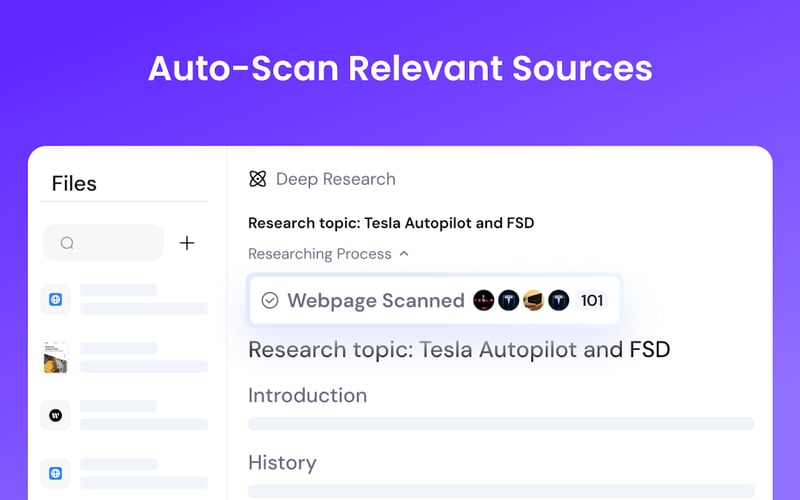The height and width of the screenshot is (500, 800).
Task: Click the Webpage Scanned checkmark icon
Action: (270, 301)
